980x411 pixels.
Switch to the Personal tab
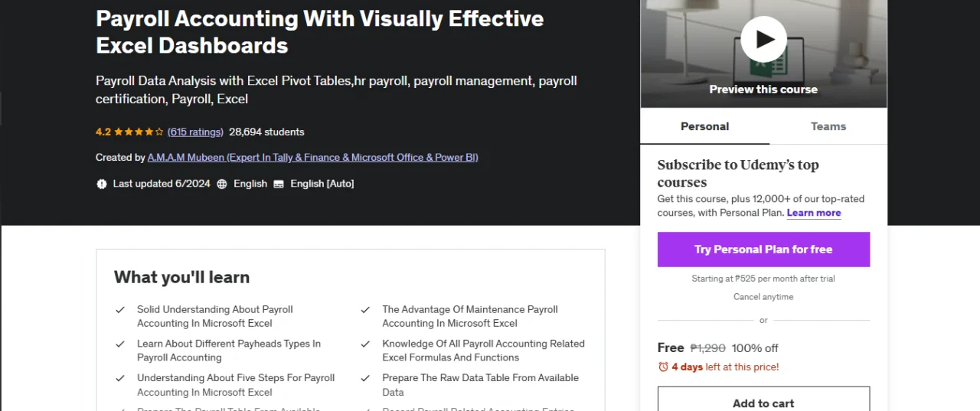pyautogui.click(x=704, y=126)
